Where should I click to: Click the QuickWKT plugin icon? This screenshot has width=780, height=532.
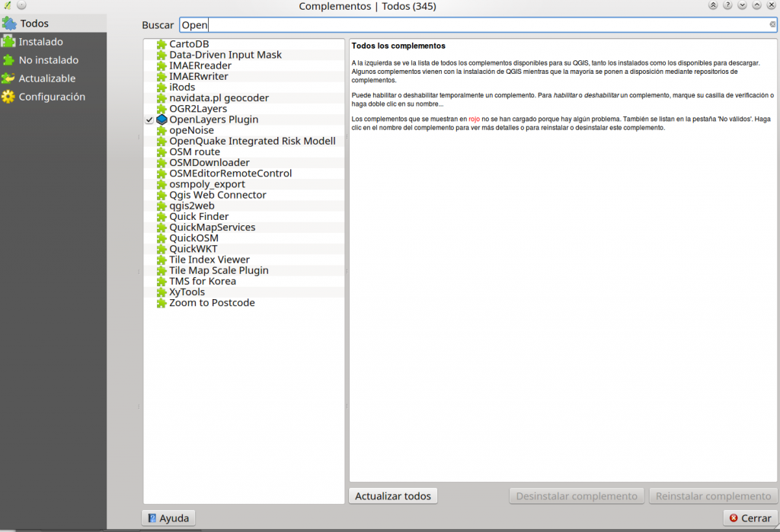(161, 249)
